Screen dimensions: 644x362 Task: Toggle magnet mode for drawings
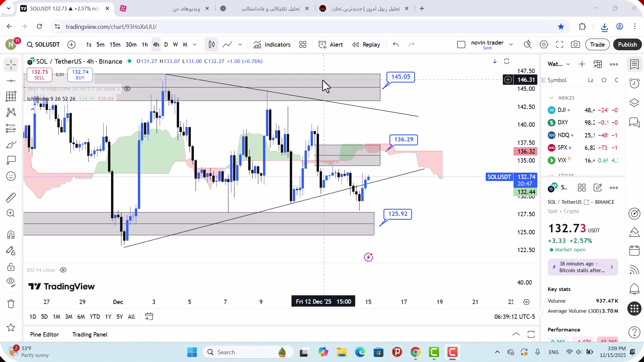point(11,235)
